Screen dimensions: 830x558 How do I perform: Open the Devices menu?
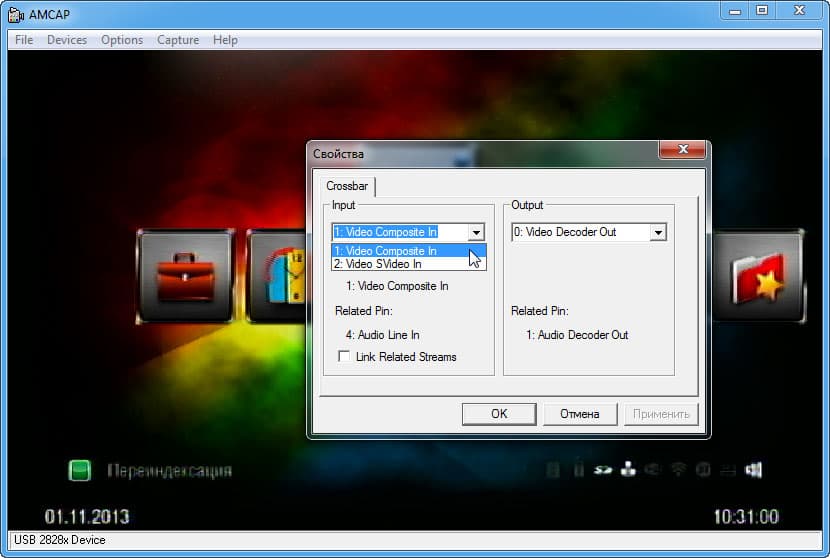67,40
